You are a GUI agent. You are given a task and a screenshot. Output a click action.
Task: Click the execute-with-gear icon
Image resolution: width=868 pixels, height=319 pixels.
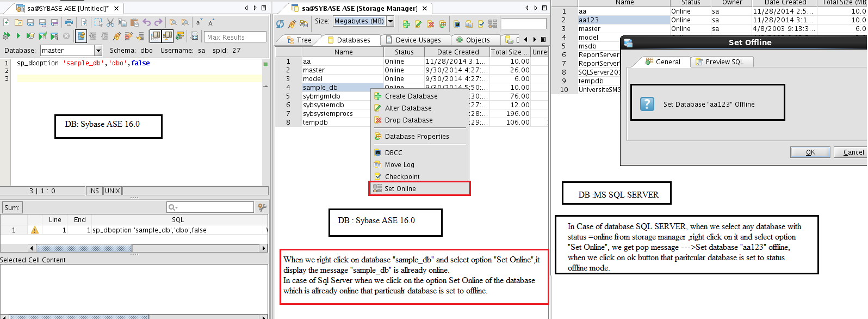coord(6,36)
